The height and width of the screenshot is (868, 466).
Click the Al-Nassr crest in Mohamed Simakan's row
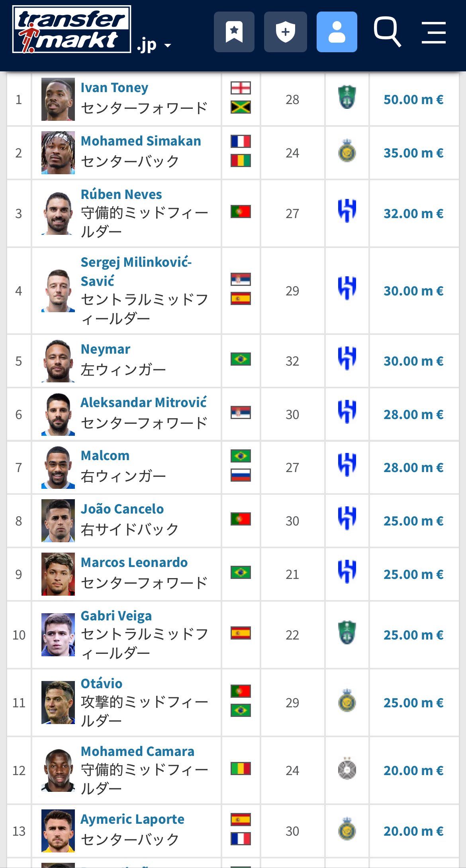pos(347,150)
